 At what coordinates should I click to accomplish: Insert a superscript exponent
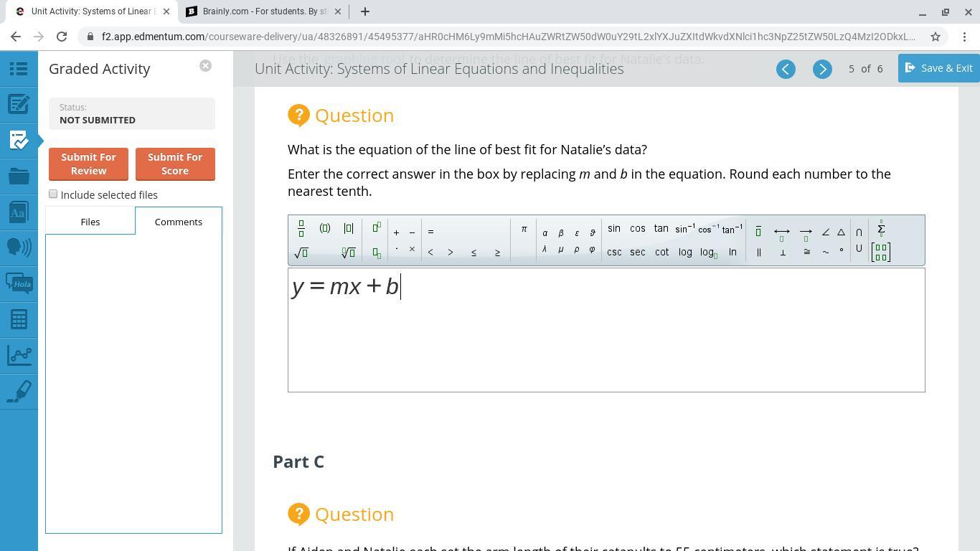tap(377, 227)
